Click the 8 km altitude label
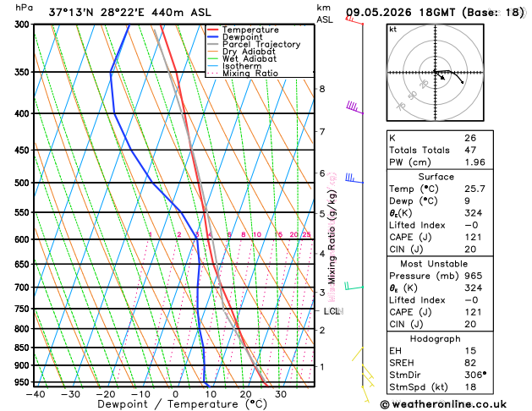This screenshot has width=532, height=411. (322, 89)
